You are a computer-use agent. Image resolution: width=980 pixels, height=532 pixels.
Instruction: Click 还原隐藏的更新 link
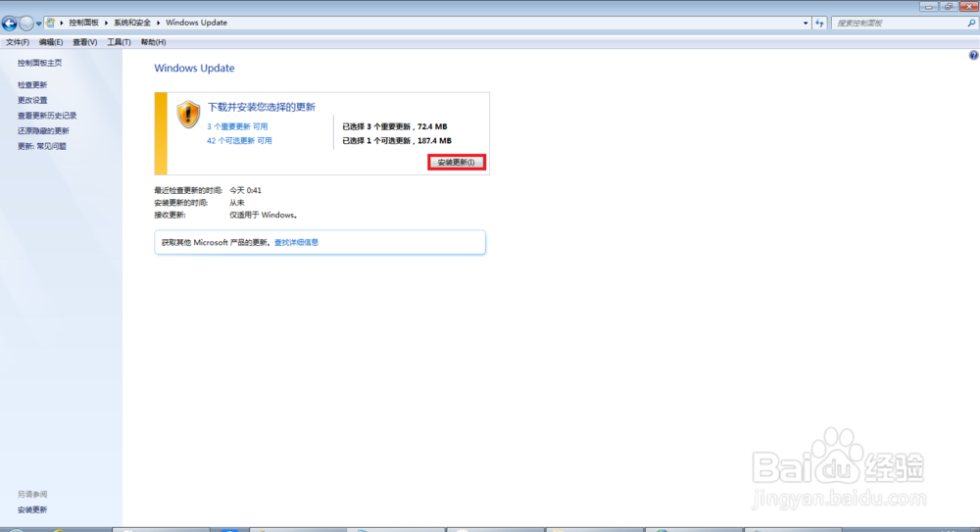click(43, 130)
